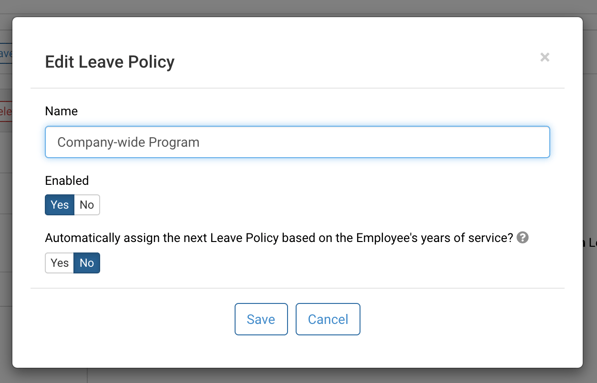Place cursor on "Company-wide" in Name field
Screen dimensions: 597x383
click(101, 142)
